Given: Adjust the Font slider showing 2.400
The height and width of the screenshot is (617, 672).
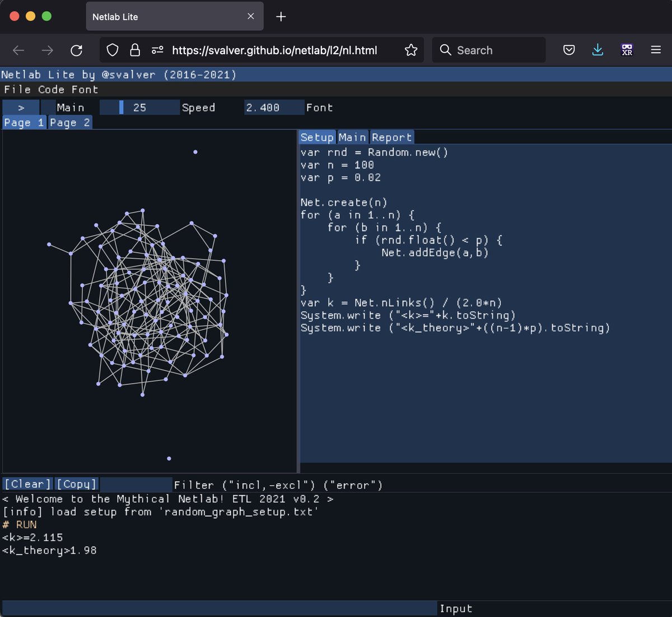Looking at the screenshot, I should [274, 107].
